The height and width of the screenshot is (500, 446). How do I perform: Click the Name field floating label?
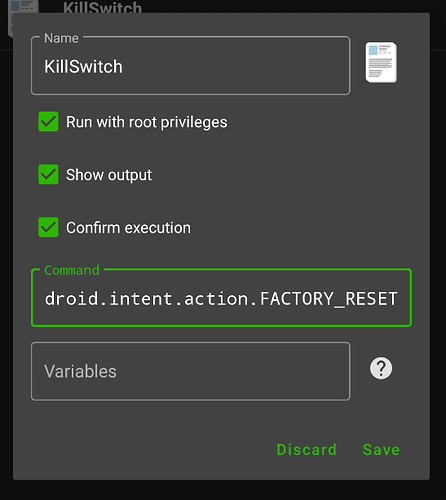pyautogui.click(x=61, y=38)
